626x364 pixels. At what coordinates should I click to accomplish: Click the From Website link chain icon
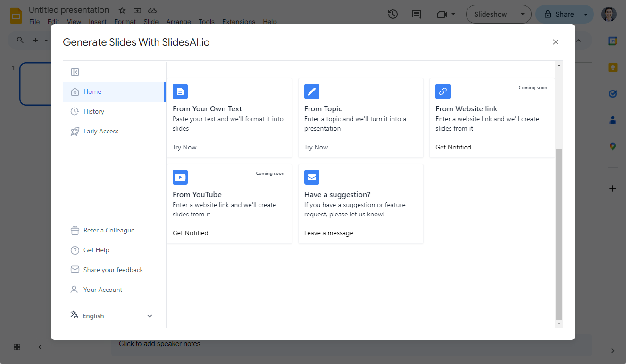point(443,91)
